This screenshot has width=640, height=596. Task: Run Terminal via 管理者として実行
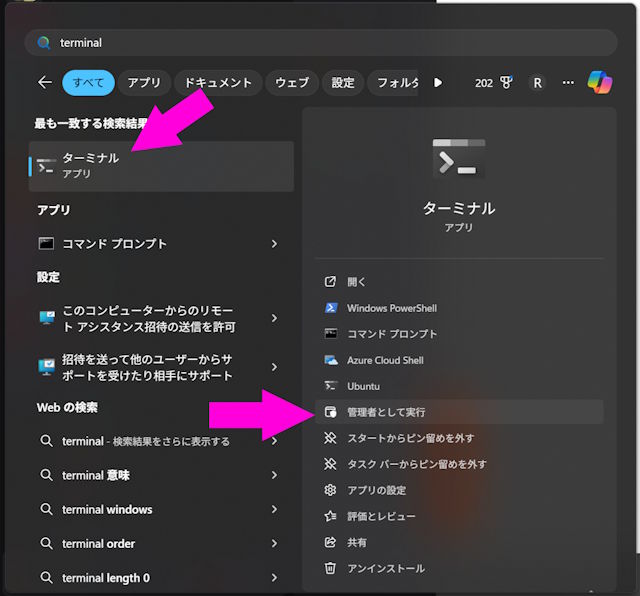(x=459, y=412)
